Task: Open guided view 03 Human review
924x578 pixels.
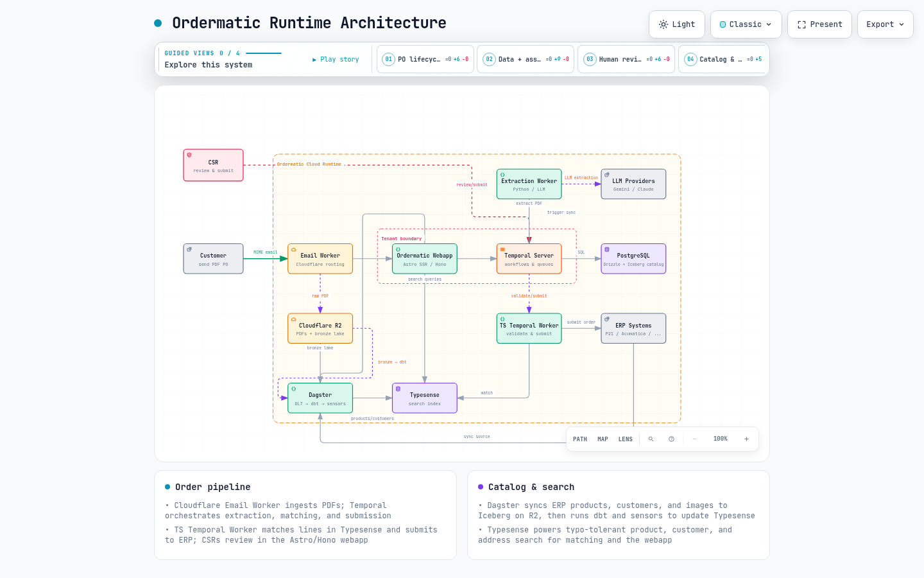Action: pos(626,59)
